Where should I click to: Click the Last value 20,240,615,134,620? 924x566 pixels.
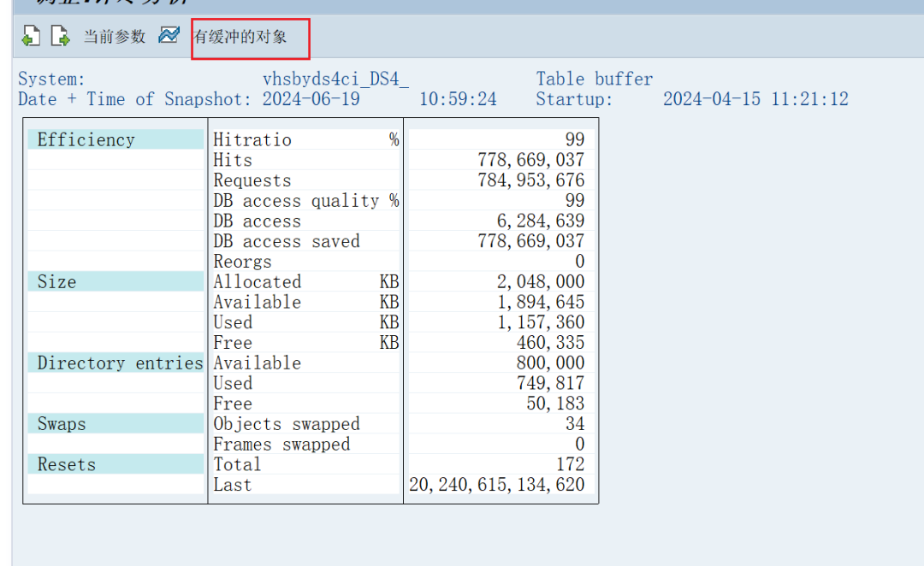tap(497, 485)
